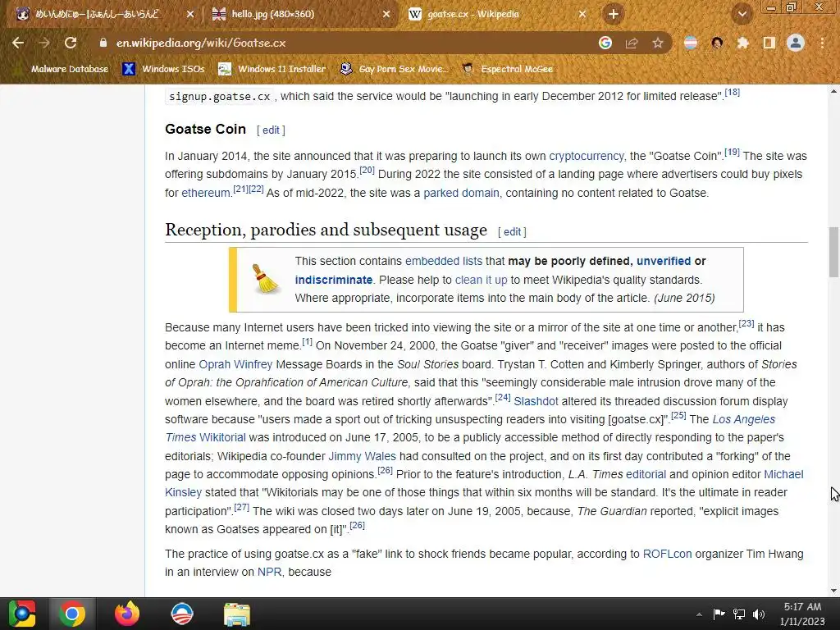Image resolution: width=840 pixels, height=630 pixels.
Task: Reload the Wikipedia page
Action: 71,43
